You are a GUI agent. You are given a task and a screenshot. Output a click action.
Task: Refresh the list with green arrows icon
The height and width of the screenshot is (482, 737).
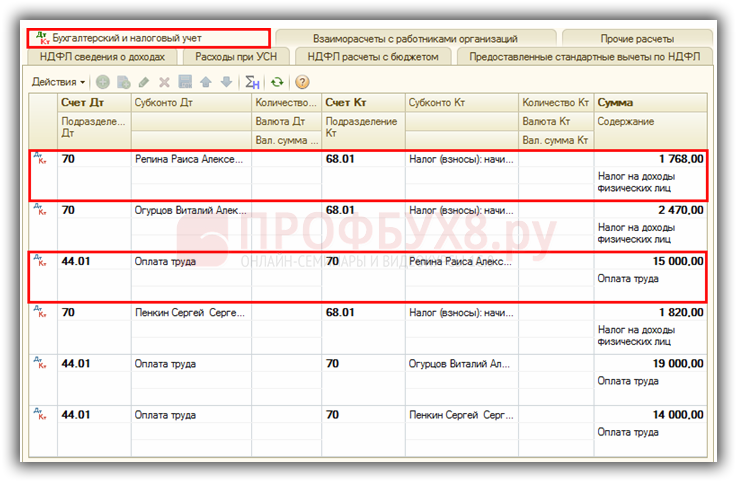[277, 82]
